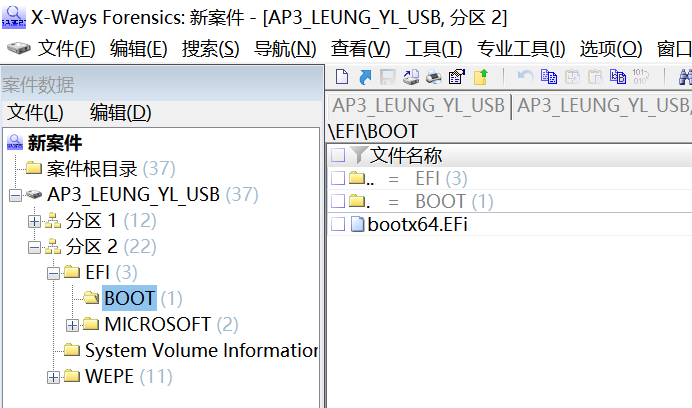The width and height of the screenshot is (692, 408).
Task: Click the Copy Sector toolbar icon
Action: [x=549, y=77]
